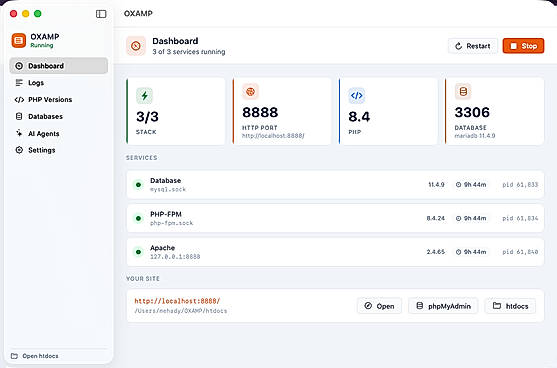The width and height of the screenshot is (557, 368).
Task: Click the globe icon on HTTP port card
Action: (x=250, y=92)
